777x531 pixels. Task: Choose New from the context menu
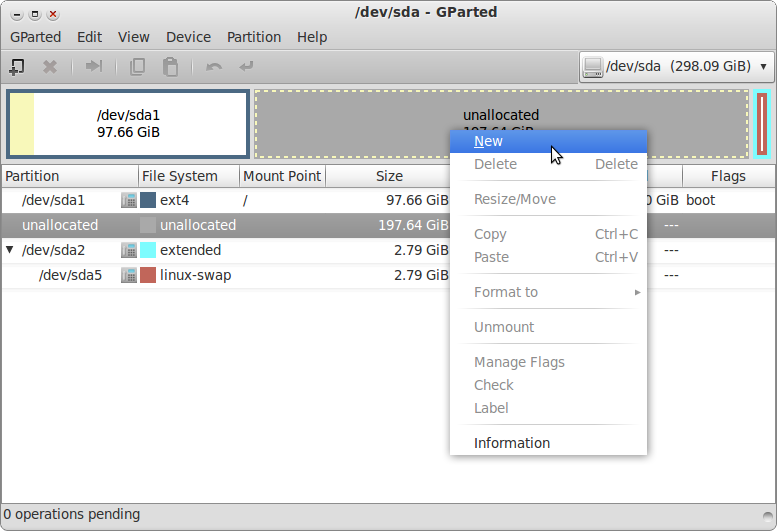(x=548, y=141)
